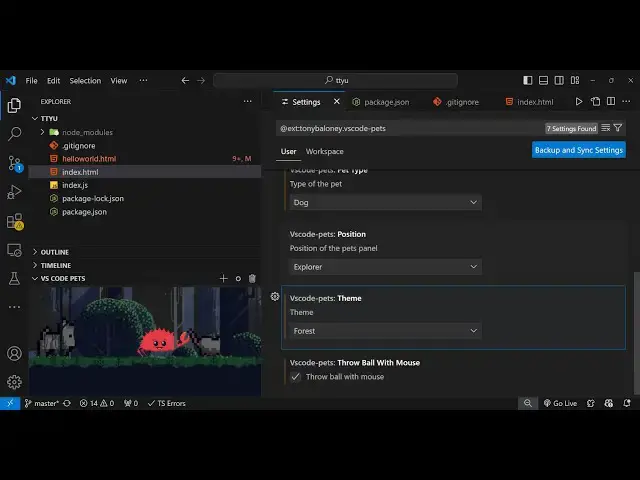
Task: Open the Run and Debug view
Action: (14, 192)
